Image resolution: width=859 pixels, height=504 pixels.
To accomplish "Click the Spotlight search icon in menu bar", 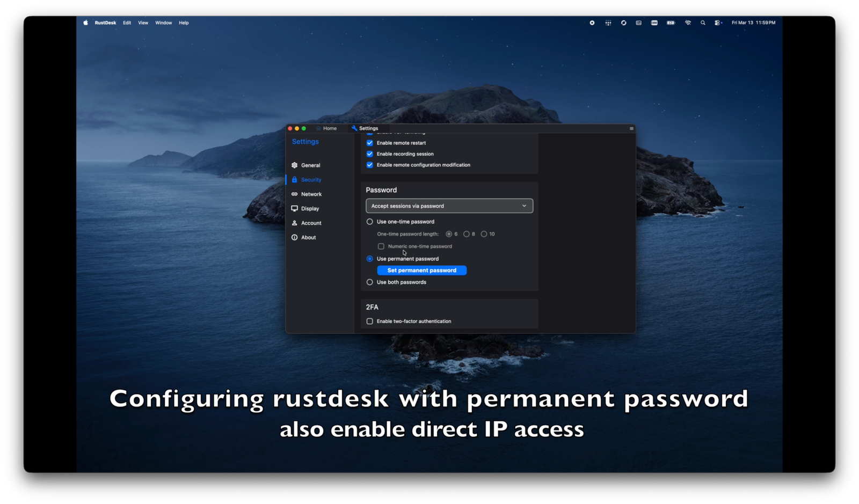I will tap(702, 23).
